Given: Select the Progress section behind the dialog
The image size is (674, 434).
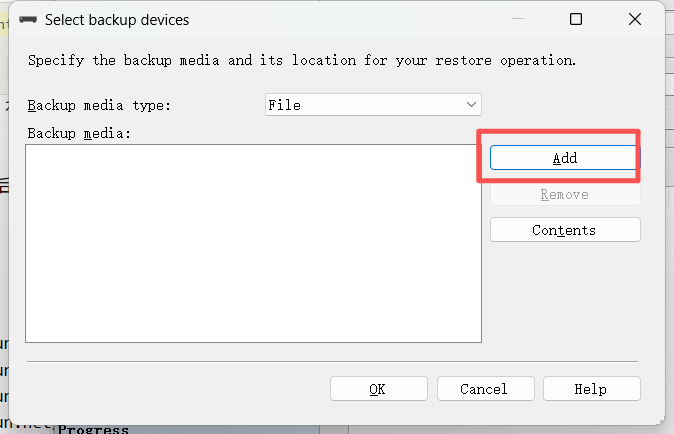Looking at the screenshot, I should point(94,429).
